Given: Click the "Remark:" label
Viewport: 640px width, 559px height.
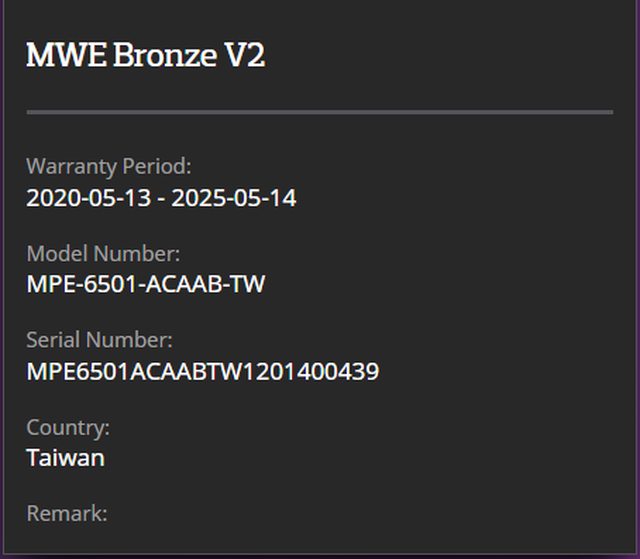Looking at the screenshot, I should pyautogui.click(x=66, y=513).
